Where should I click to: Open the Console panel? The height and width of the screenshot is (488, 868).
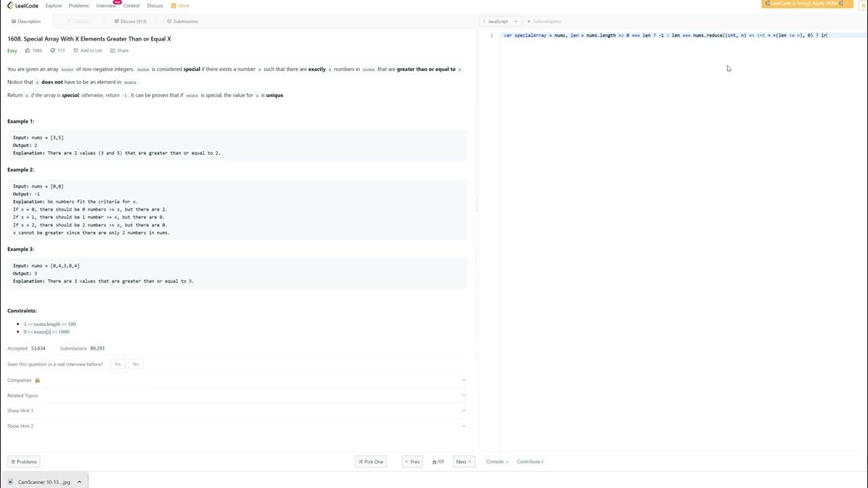(x=496, y=462)
